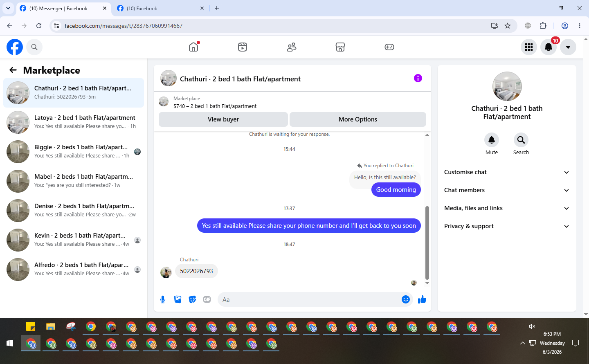This screenshot has width=589, height=364.
Task: Attach a photo file to the message
Action: pyautogui.click(x=178, y=299)
